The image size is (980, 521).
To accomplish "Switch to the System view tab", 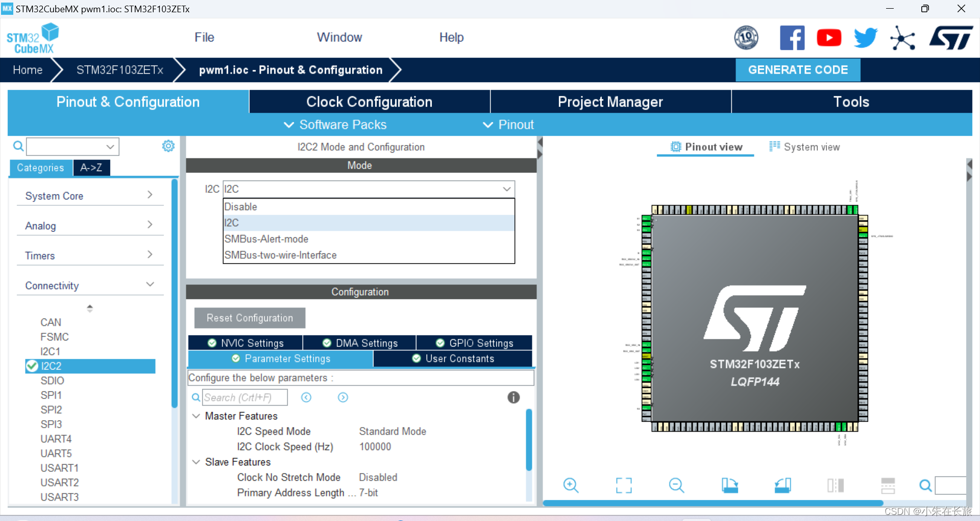I will [804, 147].
